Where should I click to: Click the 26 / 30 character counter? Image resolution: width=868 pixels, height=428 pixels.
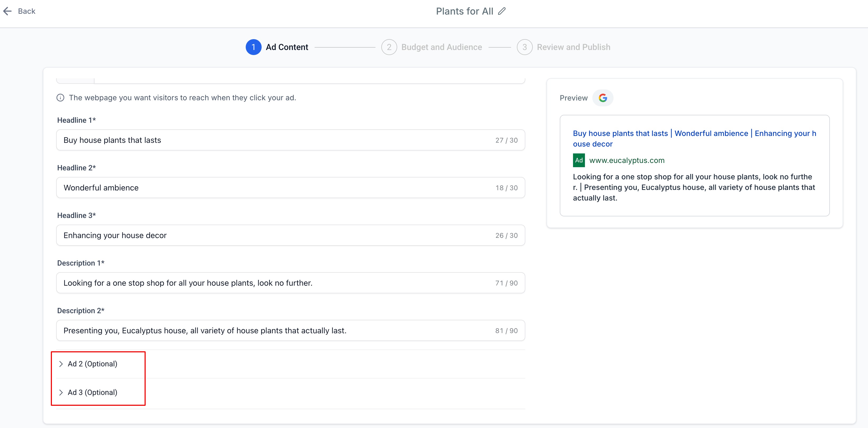point(507,235)
